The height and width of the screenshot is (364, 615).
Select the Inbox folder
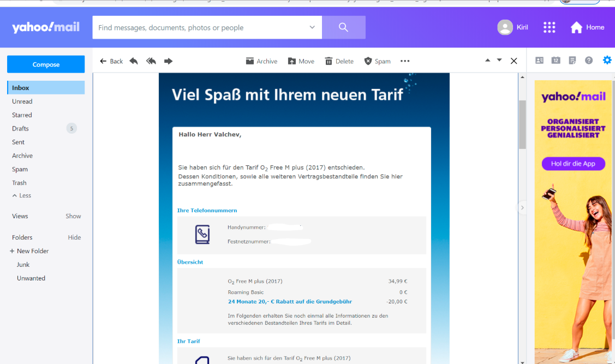click(x=46, y=88)
